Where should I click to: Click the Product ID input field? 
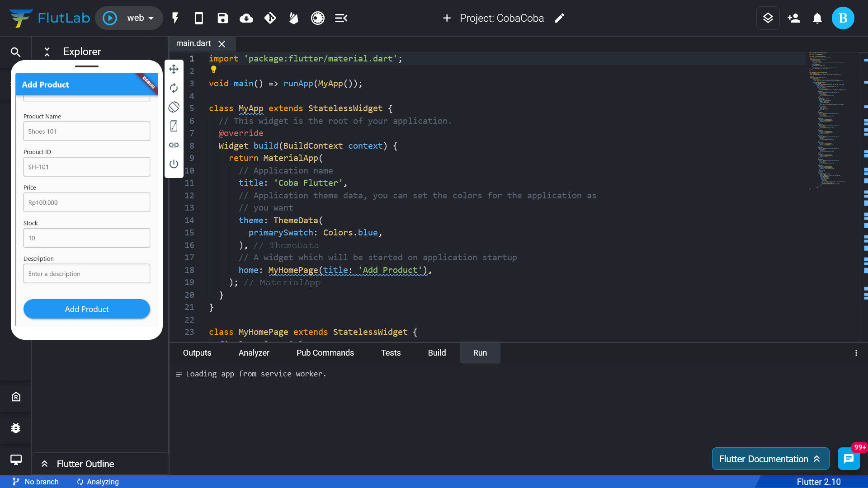click(87, 167)
